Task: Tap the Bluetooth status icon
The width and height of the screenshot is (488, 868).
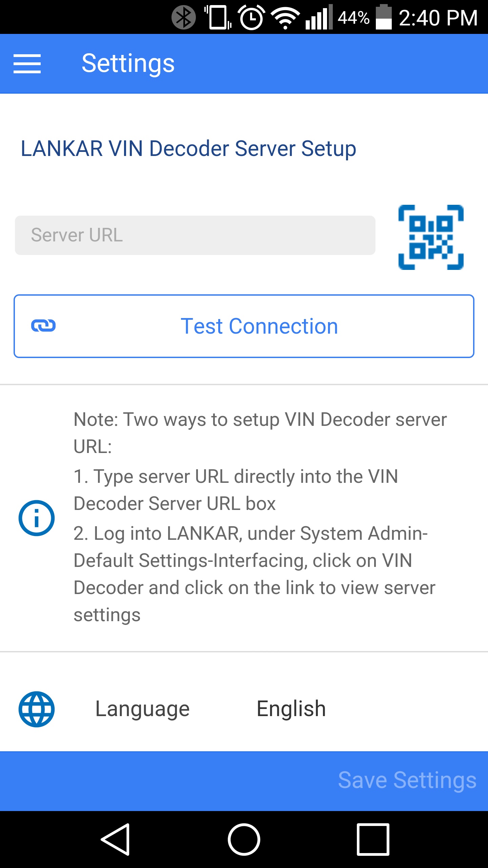Action: (x=183, y=18)
